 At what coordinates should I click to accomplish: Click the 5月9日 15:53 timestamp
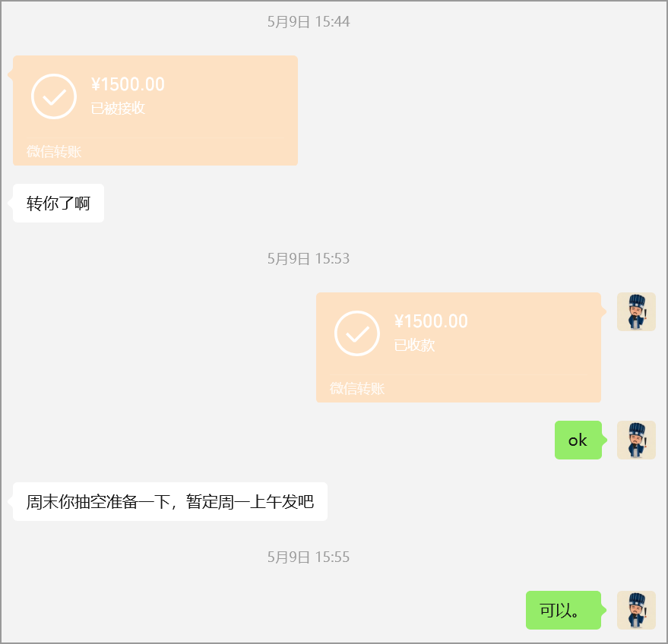(x=309, y=258)
